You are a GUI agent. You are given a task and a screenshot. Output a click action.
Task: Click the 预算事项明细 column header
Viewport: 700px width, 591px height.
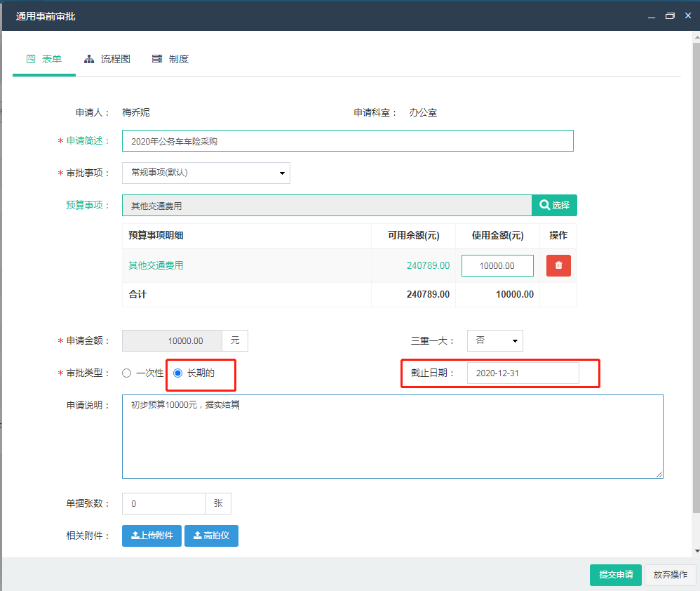coord(156,235)
